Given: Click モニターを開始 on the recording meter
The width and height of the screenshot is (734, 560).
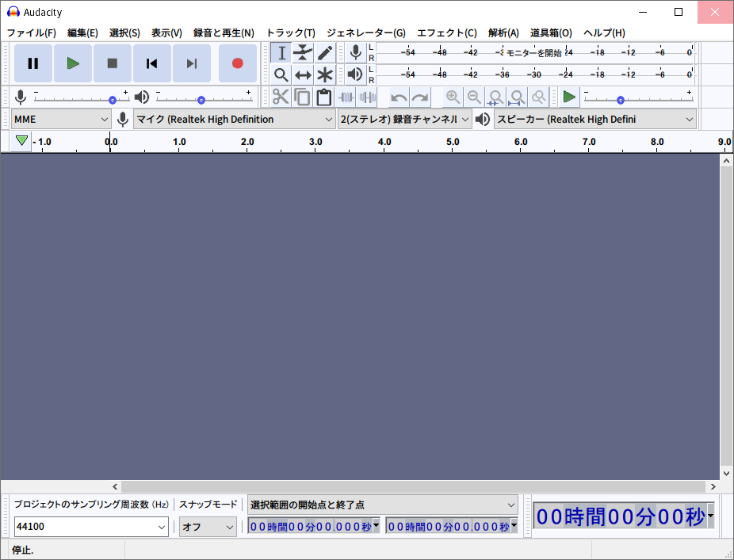Looking at the screenshot, I should click(x=534, y=53).
